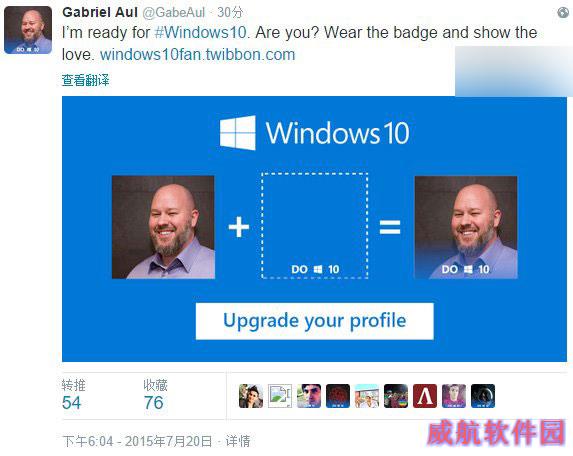Open windows10fan.twibbon.com link
The width and height of the screenshot is (573, 456).
(x=197, y=55)
